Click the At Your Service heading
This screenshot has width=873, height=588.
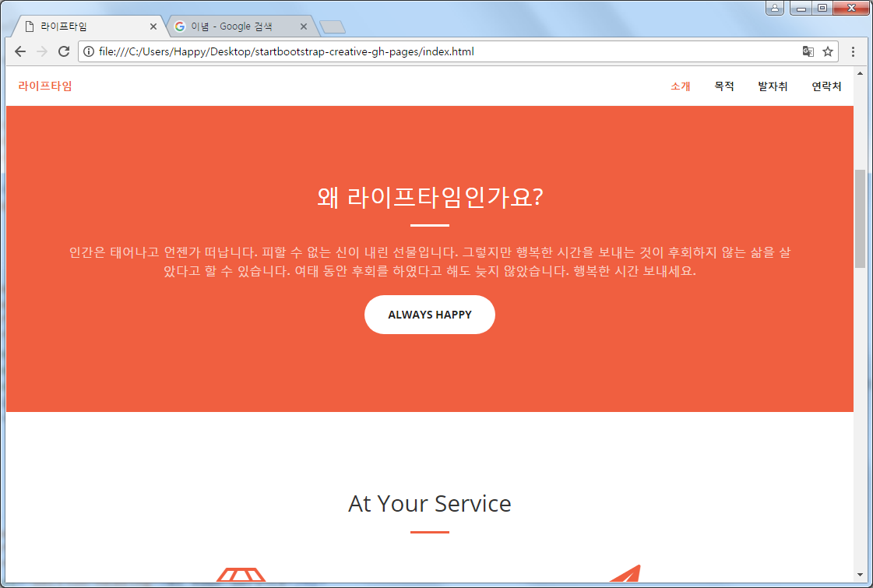(x=430, y=503)
